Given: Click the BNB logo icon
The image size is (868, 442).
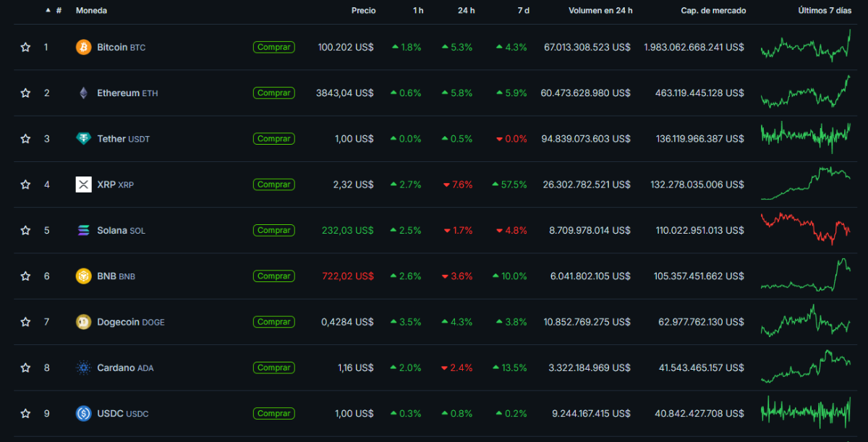Looking at the screenshot, I should [x=84, y=276].
